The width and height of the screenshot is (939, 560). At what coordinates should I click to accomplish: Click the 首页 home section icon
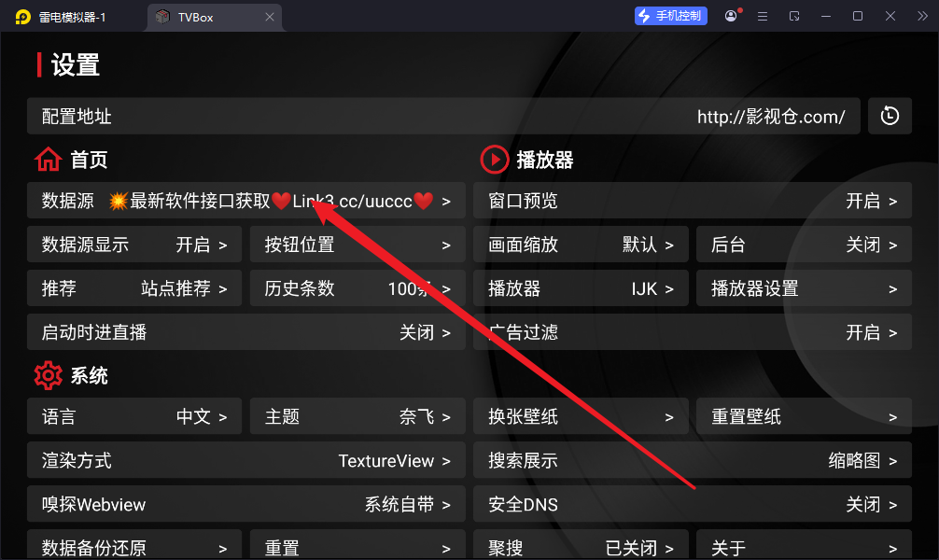(48, 160)
